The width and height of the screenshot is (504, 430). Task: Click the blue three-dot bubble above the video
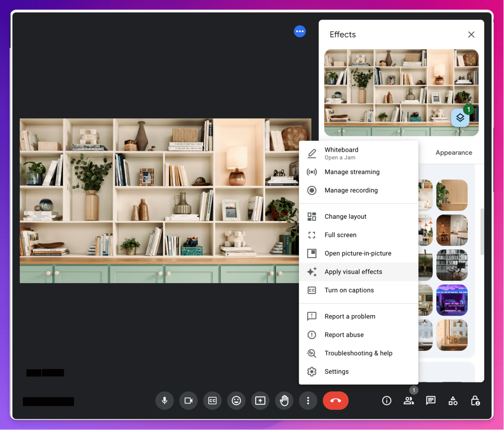(x=300, y=31)
